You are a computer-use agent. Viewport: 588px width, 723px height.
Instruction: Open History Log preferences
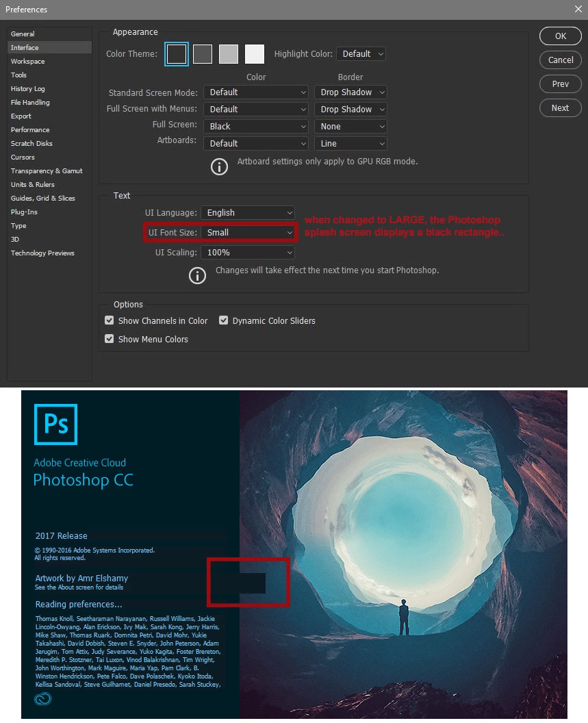coord(49,88)
